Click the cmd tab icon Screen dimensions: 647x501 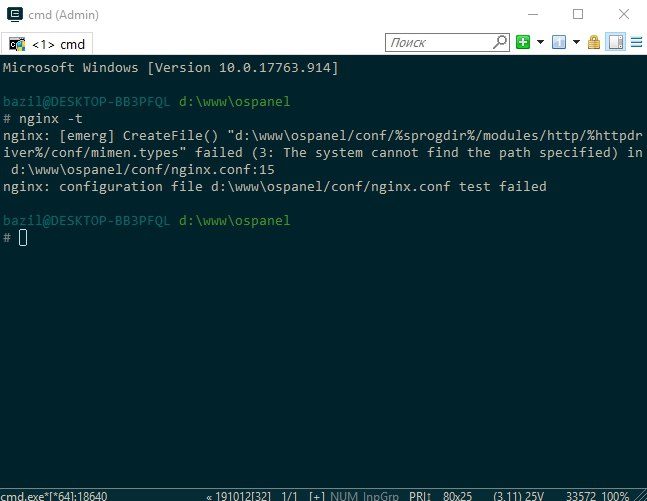click(x=17, y=44)
